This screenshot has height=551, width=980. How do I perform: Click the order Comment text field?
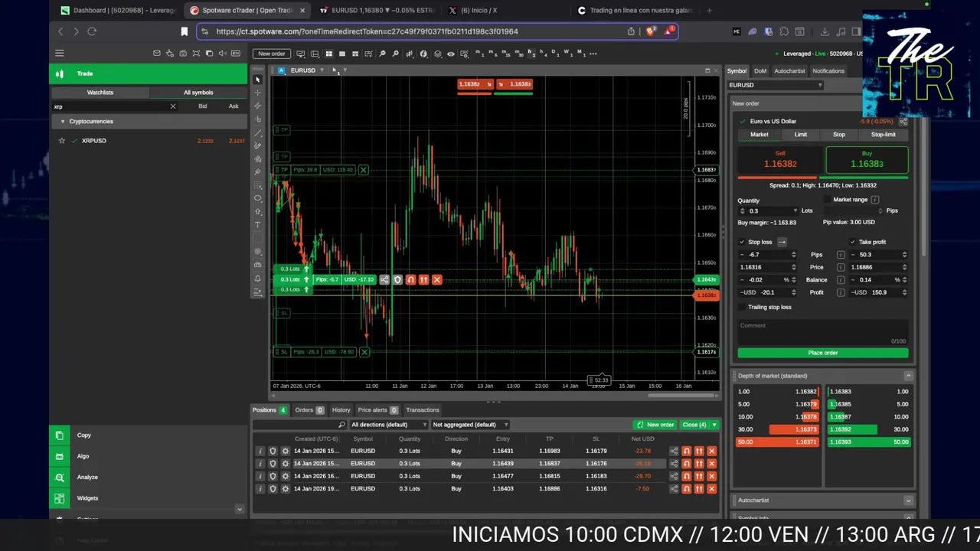coord(823,332)
